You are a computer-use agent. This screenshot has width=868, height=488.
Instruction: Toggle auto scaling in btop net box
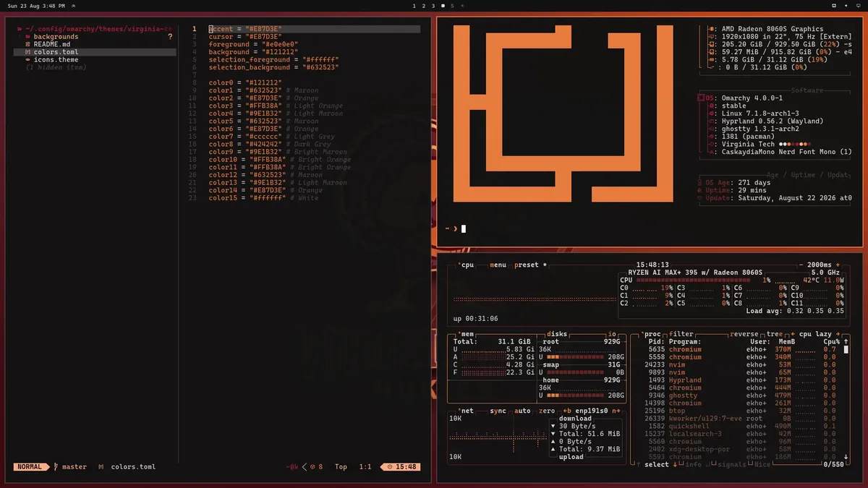tap(523, 411)
